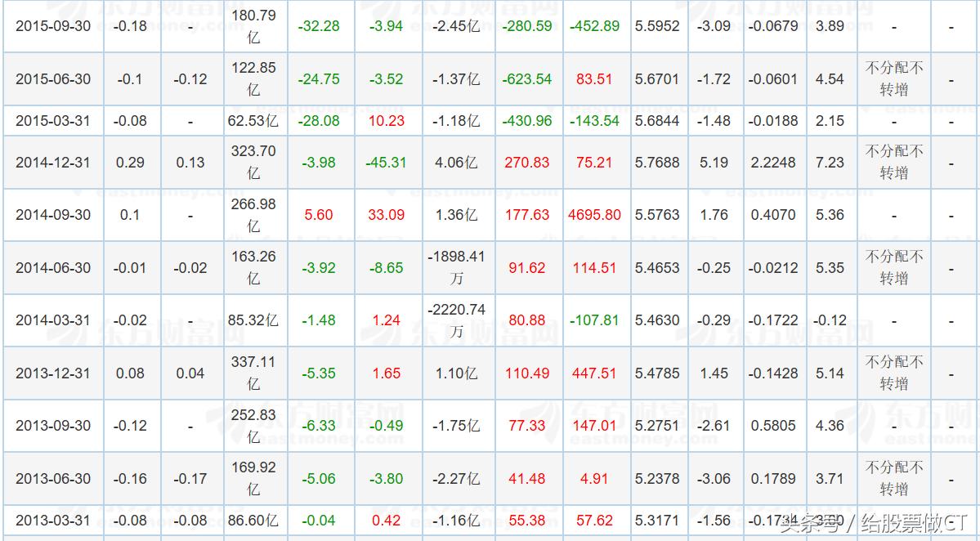Select the red value 270.83

(527, 163)
